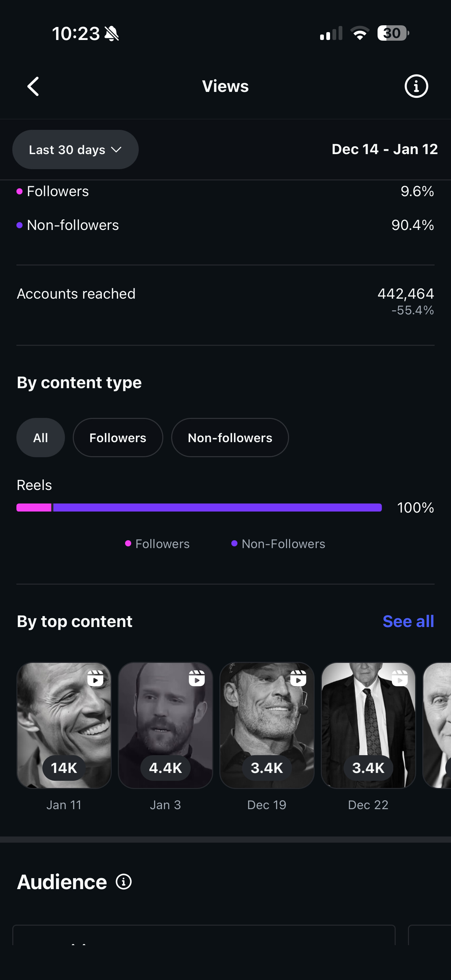Select the All content filter
The height and width of the screenshot is (980, 451).
pyautogui.click(x=40, y=437)
